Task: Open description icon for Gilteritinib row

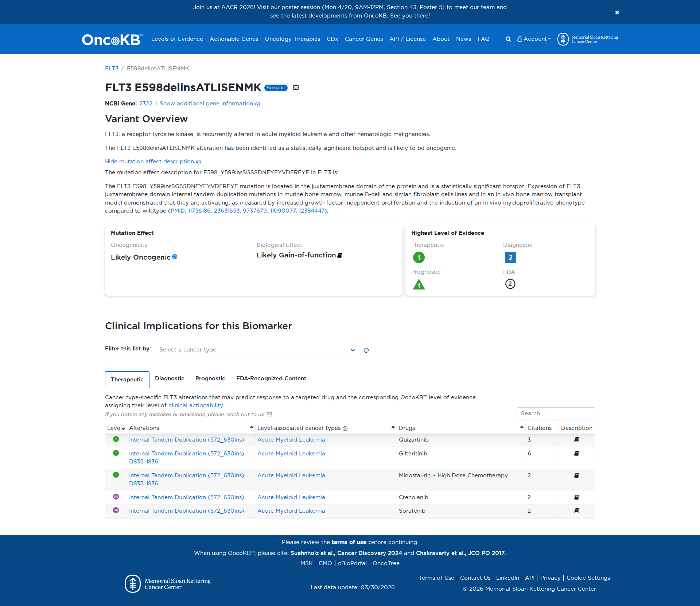Action: (576, 454)
